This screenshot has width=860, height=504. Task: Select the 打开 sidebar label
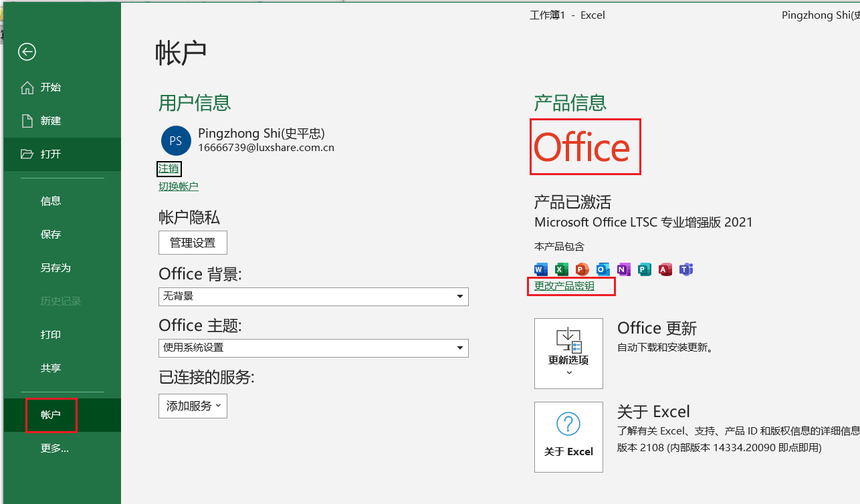[x=51, y=154]
